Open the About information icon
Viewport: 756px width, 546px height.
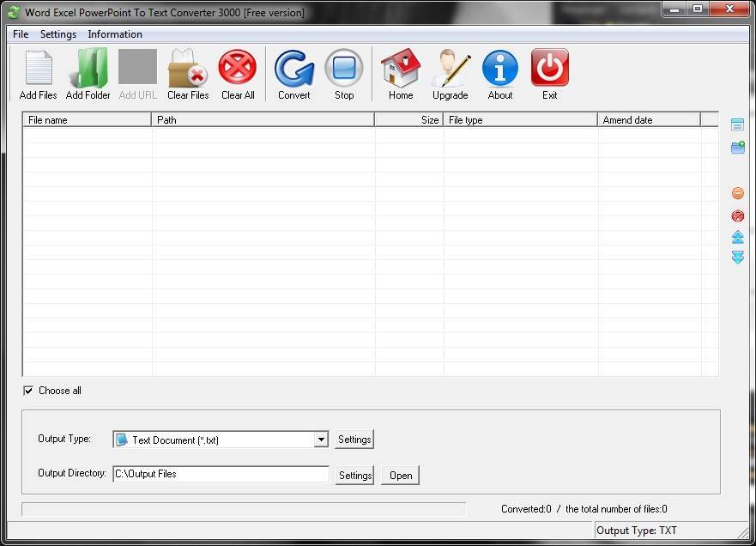[499, 69]
